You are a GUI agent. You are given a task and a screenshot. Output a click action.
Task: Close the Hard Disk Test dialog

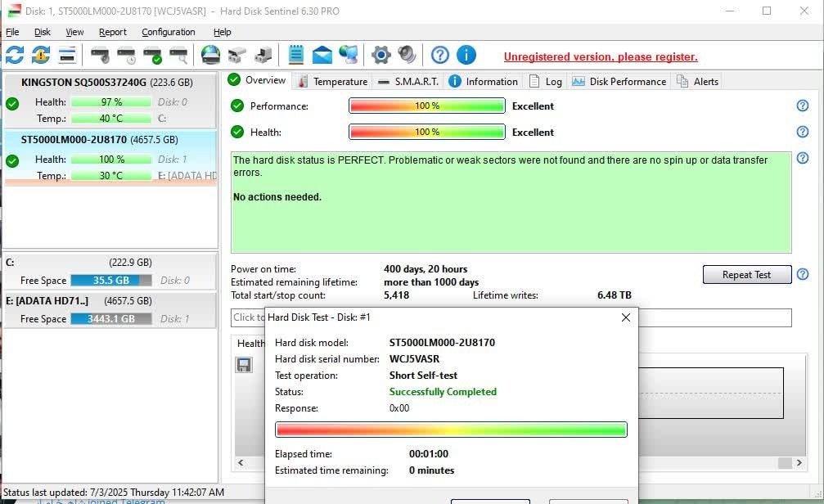pyautogui.click(x=625, y=317)
